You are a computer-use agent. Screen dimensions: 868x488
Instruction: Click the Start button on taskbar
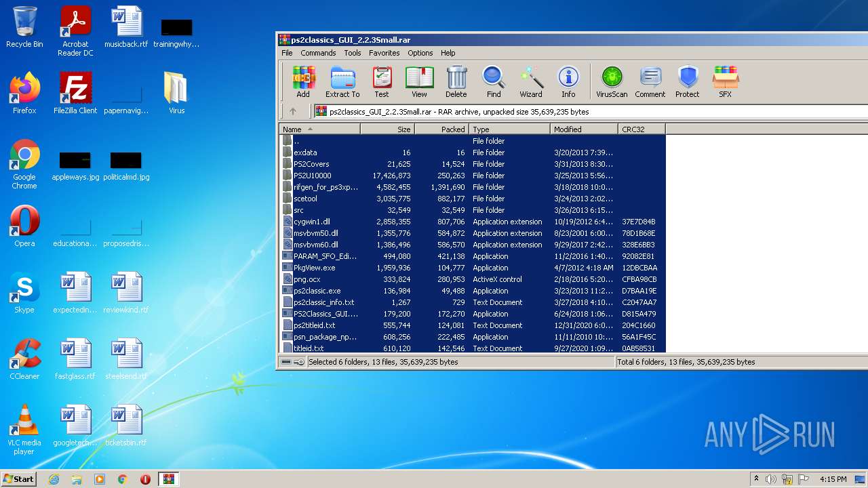tap(19, 479)
